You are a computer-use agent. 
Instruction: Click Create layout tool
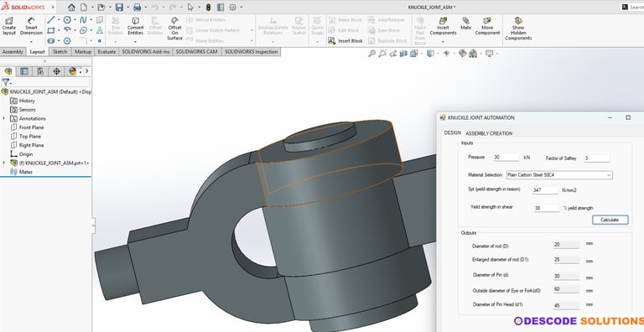point(9,26)
